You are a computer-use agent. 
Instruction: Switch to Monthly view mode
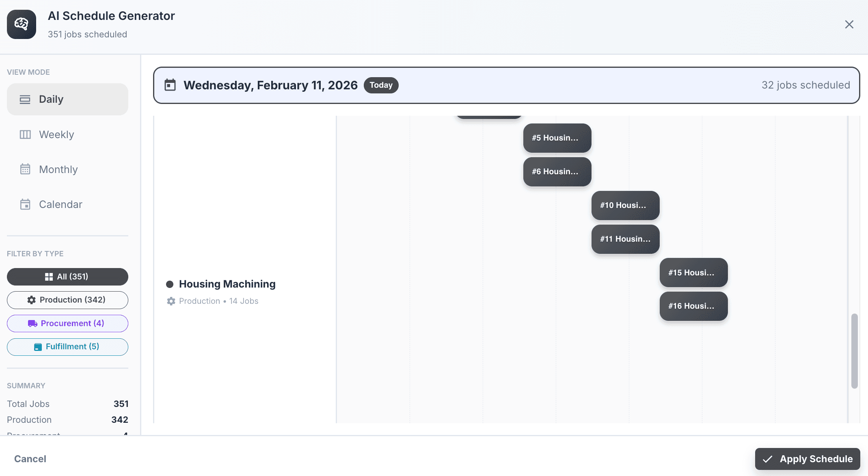tap(67, 169)
